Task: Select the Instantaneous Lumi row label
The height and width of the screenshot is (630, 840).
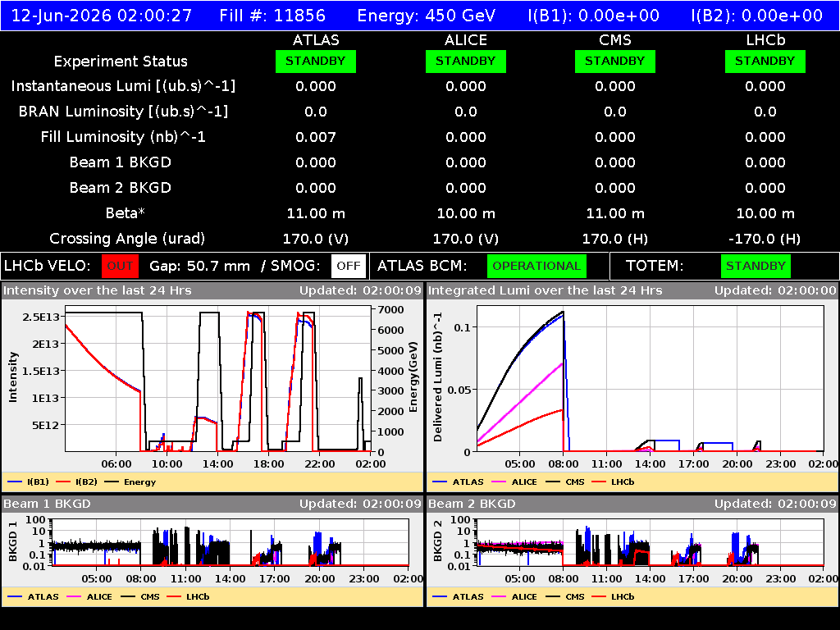Action: point(123,86)
